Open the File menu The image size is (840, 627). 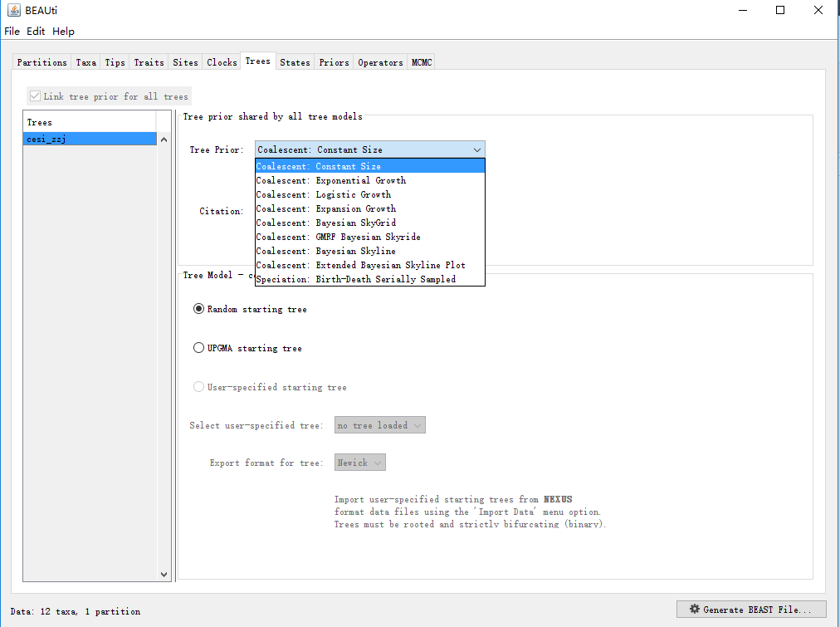[x=12, y=31]
